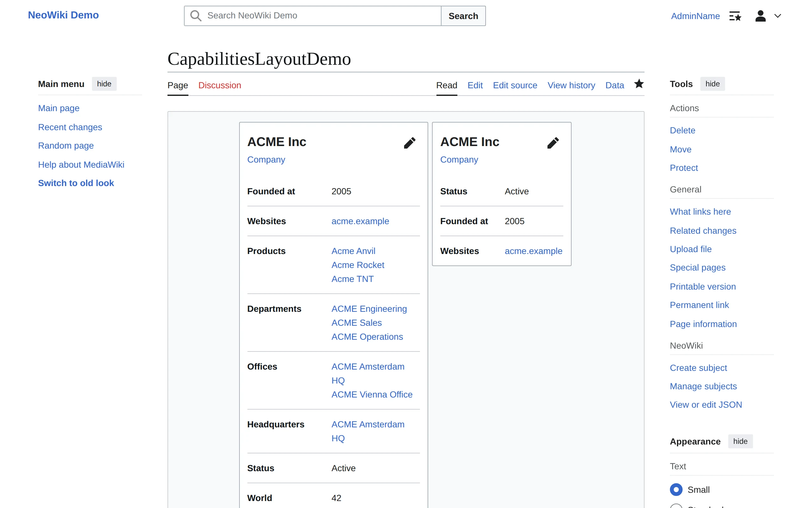
Task: Open Company link on the larger ACME card
Action: 266,160
